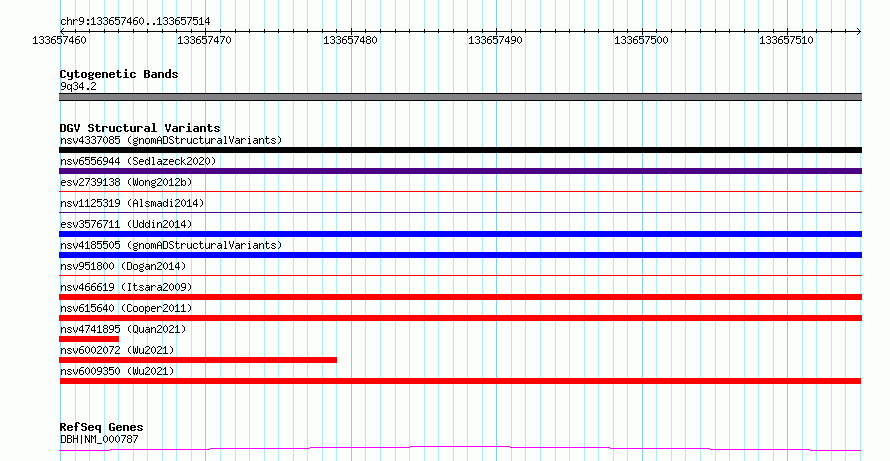Click the thin red esv2739138 variant line
This screenshot has width=890, height=461.
[x=460, y=192]
